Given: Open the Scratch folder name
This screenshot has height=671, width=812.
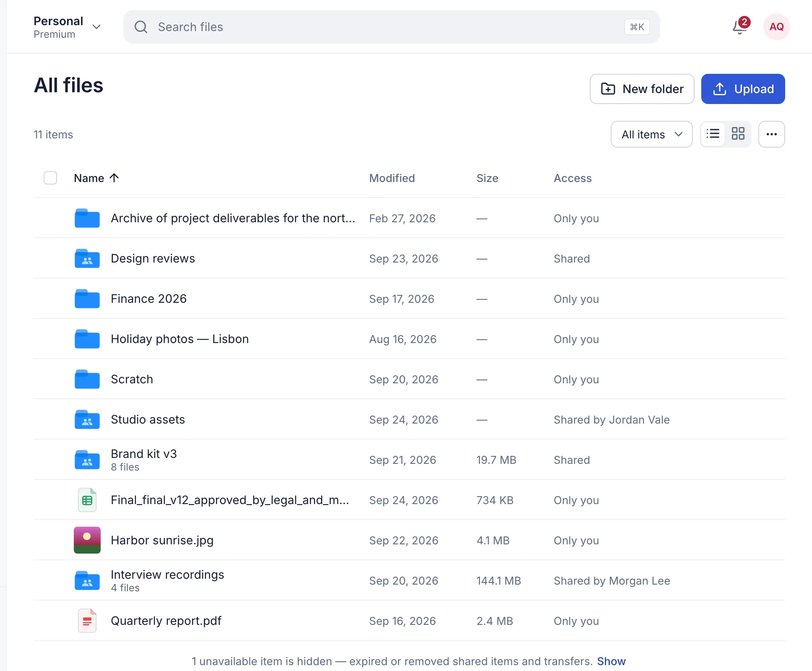Looking at the screenshot, I should 132,379.
